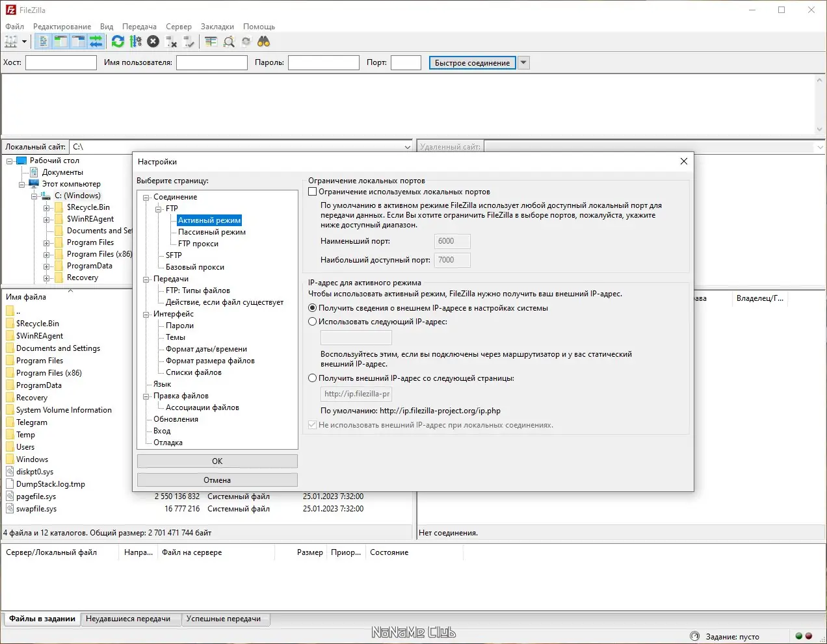Screen dimensions: 827x644
Task: Click the Documents and Settings folder icon in file list
Action: (10, 348)
